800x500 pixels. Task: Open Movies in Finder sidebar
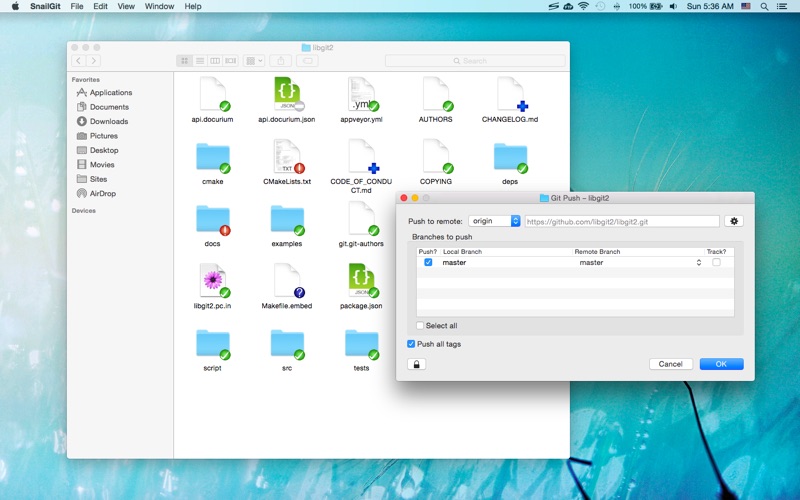pos(95,164)
